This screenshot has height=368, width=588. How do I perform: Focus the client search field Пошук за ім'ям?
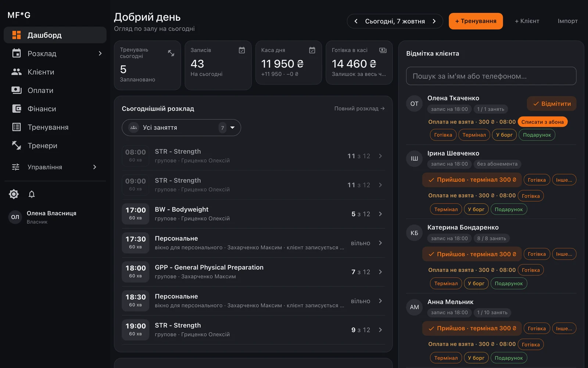coord(491,76)
